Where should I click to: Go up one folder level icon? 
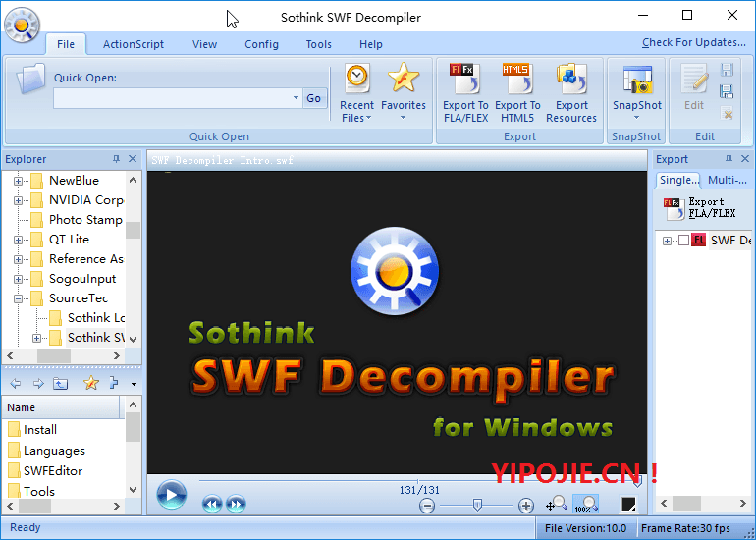(x=60, y=384)
